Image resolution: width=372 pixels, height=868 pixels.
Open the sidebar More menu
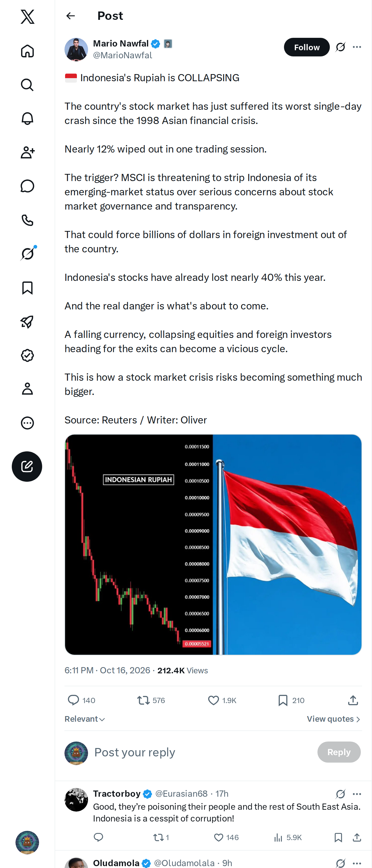pos(27,423)
